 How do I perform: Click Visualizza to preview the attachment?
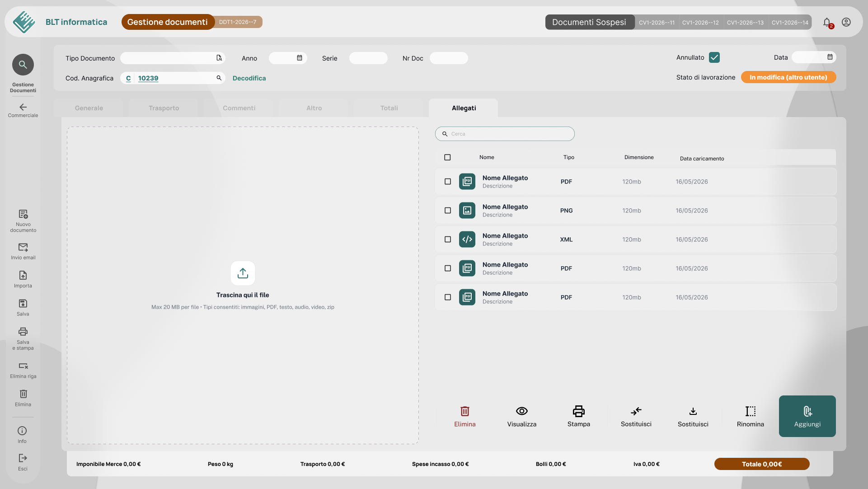coord(522,416)
